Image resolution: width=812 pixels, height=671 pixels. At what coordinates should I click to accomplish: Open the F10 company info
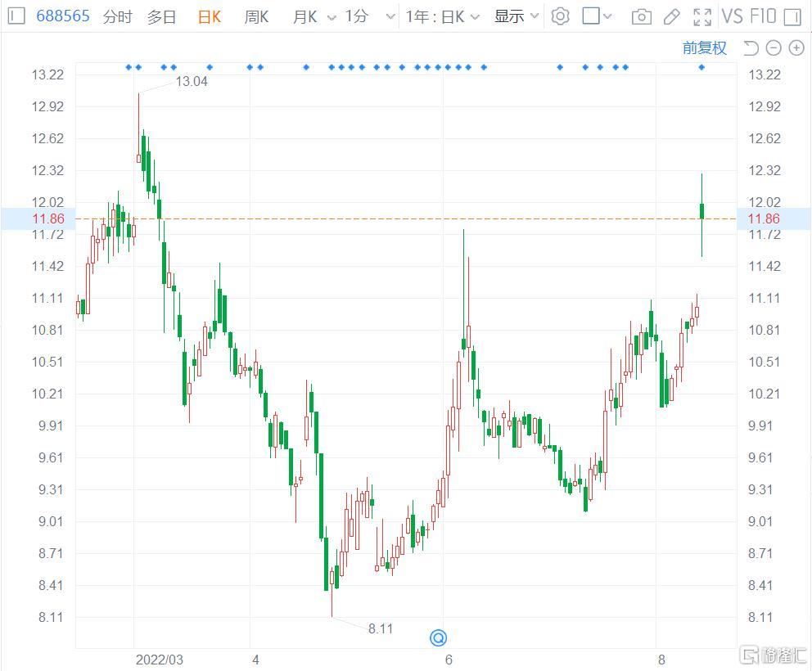click(763, 16)
